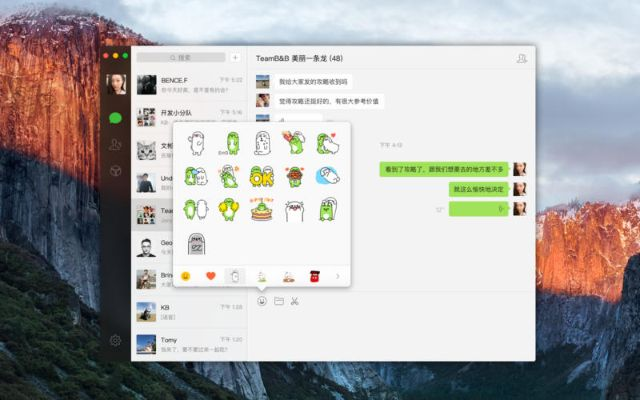This screenshot has height=400, width=640.
Task: Open the Chats tab in sidebar
Action: click(116, 118)
